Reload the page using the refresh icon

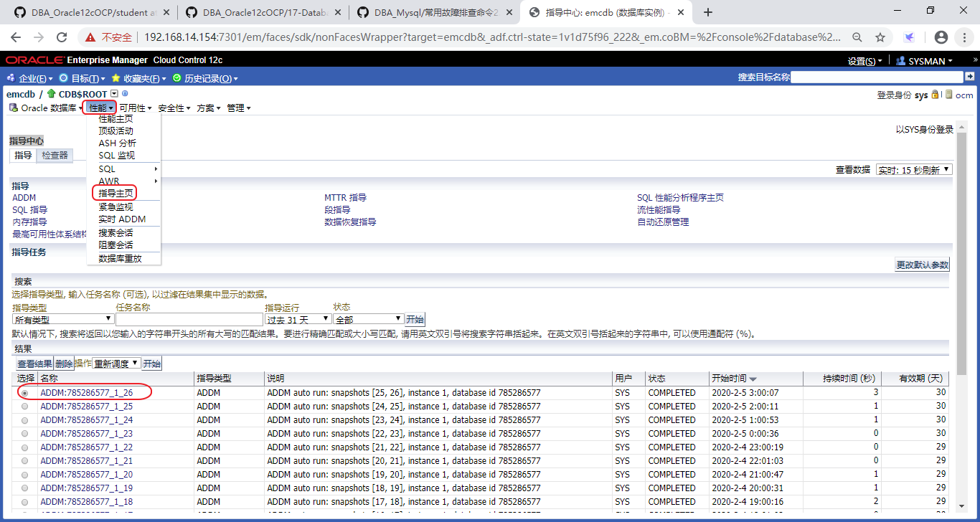click(62, 37)
